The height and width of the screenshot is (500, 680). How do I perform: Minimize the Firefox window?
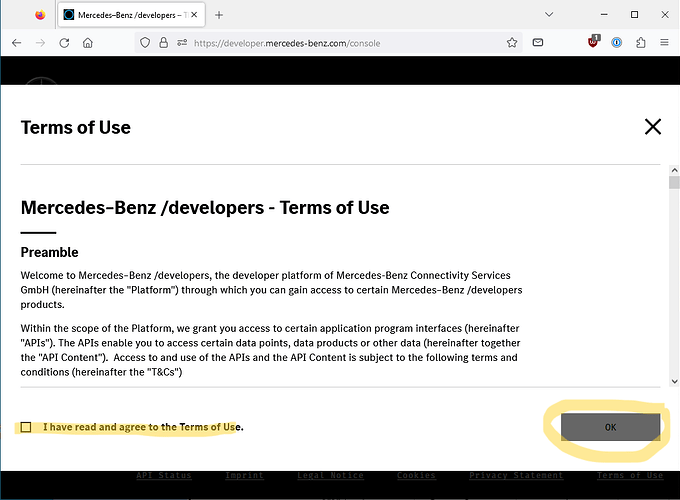pos(604,15)
